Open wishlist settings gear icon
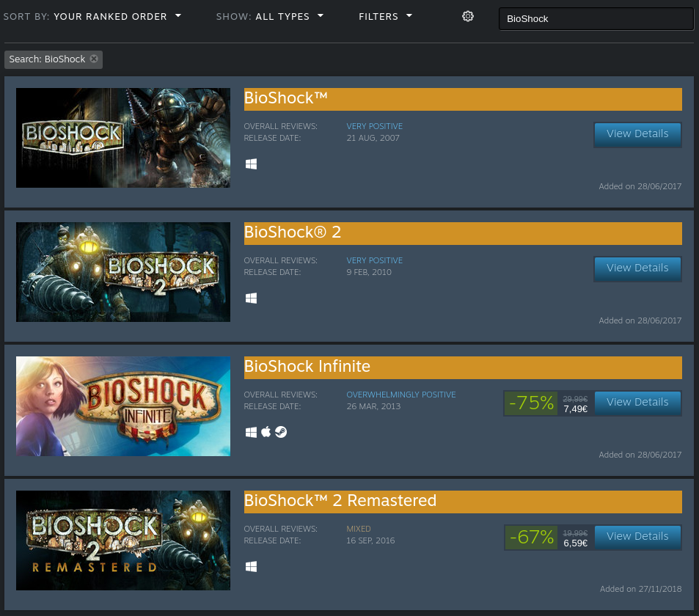The image size is (699, 616). (x=468, y=16)
